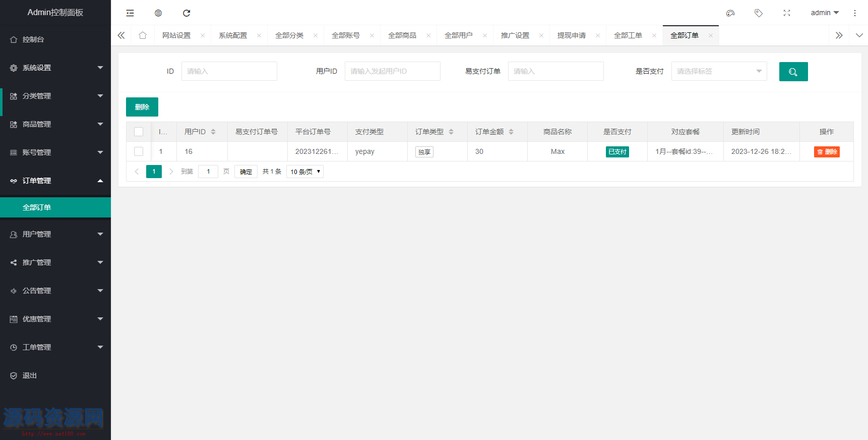868x440 pixels.
Task: Switch to the 全部工单 tab
Action: click(x=628, y=35)
